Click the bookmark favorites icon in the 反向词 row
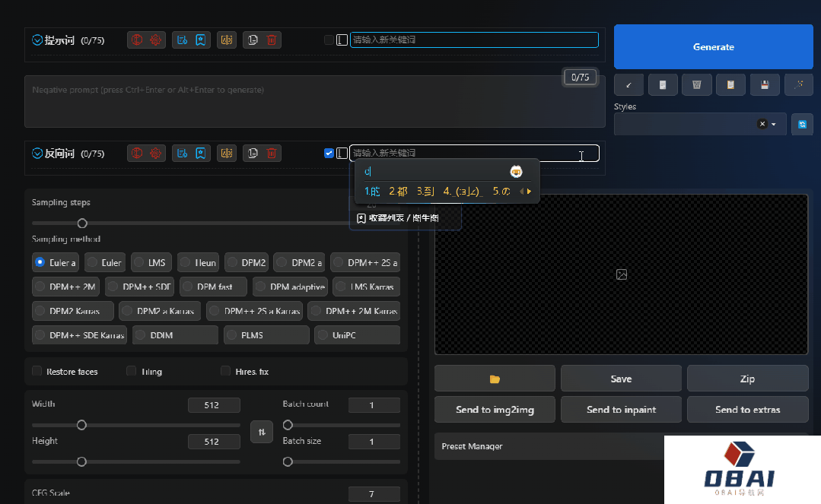Image resolution: width=821 pixels, height=504 pixels. 200,154
